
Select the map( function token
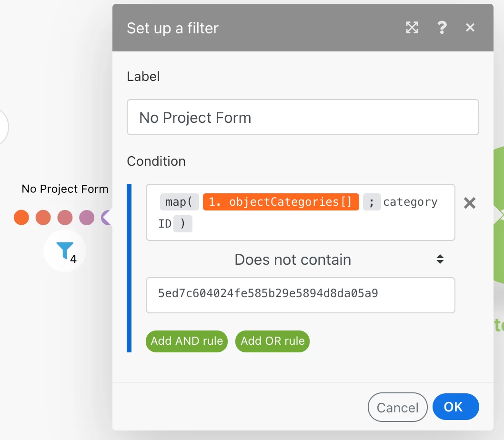click(179, 202)
